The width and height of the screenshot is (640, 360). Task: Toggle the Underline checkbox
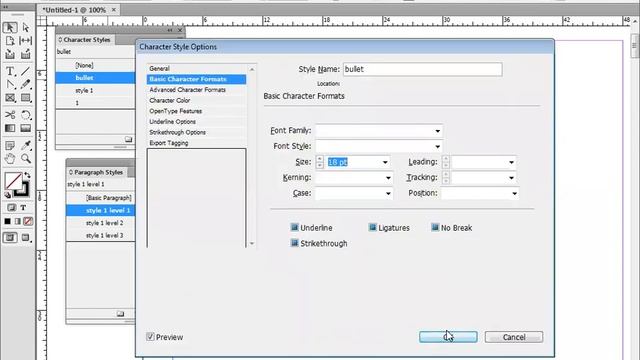tap(294, 227)
